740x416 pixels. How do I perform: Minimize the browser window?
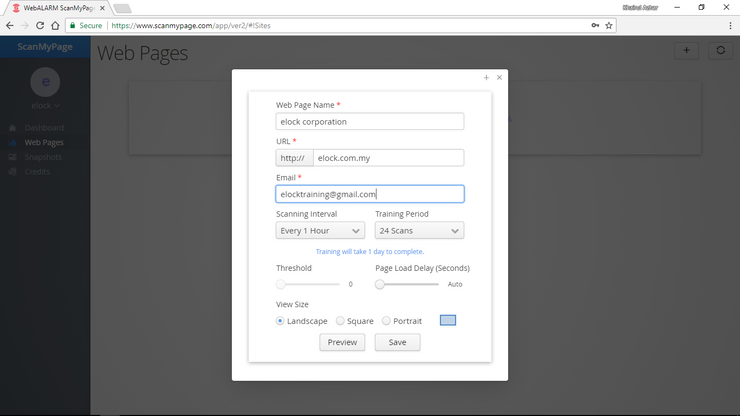click(x=677, y=8)
